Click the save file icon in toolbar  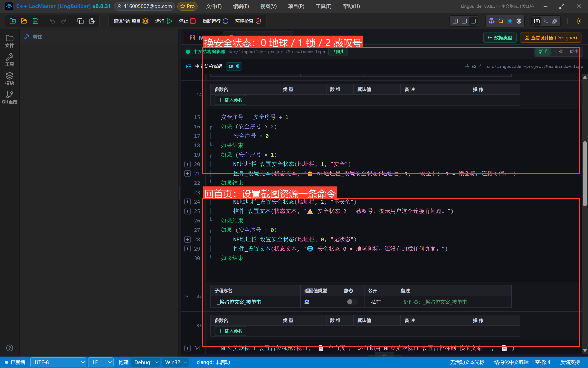pos(36,21)
